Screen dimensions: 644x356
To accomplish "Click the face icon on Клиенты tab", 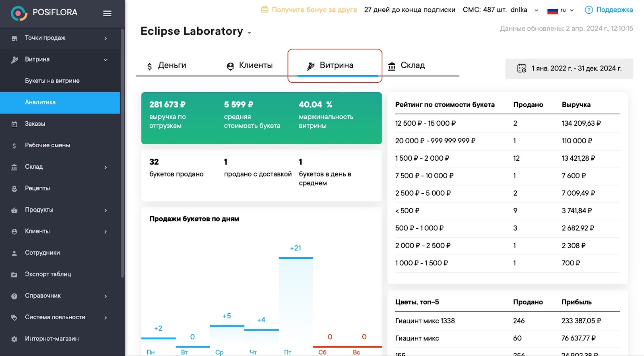I will (230, 66).
